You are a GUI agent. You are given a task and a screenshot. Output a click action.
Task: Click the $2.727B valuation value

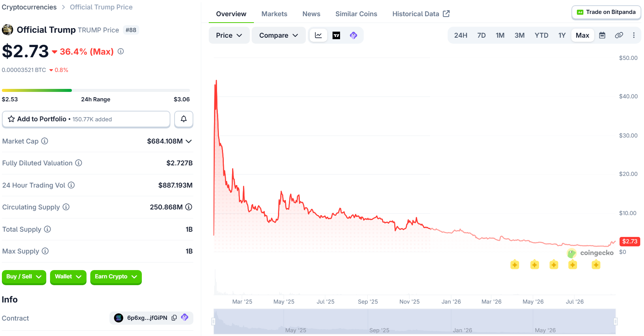(x=179, y=163)
